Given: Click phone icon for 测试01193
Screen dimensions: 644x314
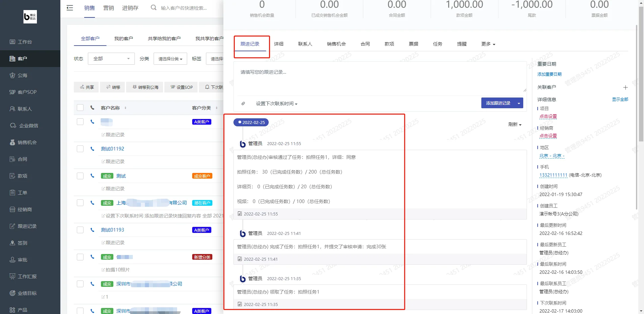Looking at the screenshot, I should click(92, 230).
